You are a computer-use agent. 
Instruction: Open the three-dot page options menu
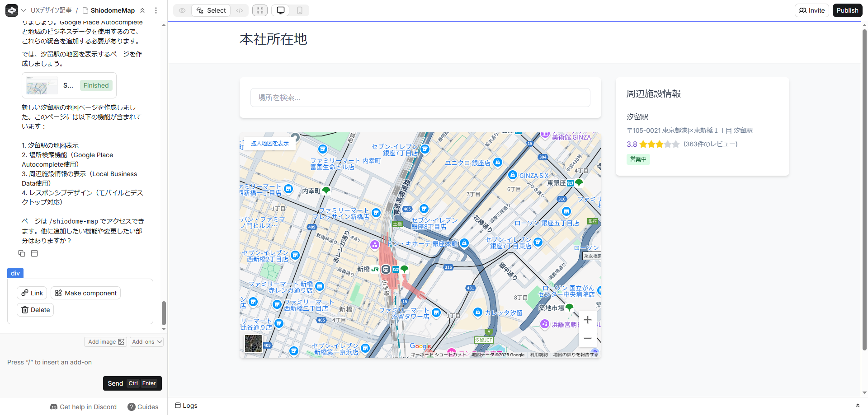[x=156, y=10]
